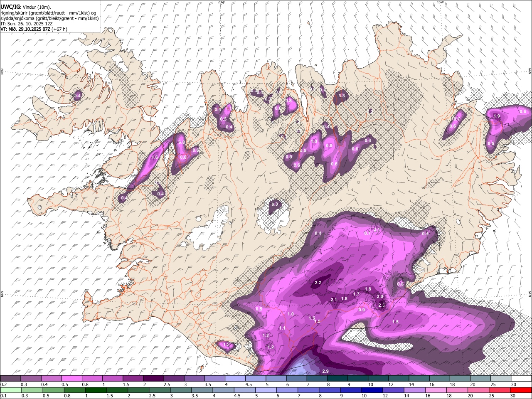This screenshot has height=399, width=532.
Task: Pick the navy blue swatch labelled 10 in lower legend
Action: coord(372,390)
